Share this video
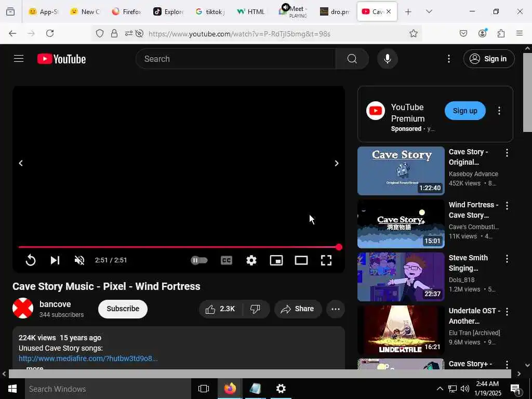 [298, 309]
